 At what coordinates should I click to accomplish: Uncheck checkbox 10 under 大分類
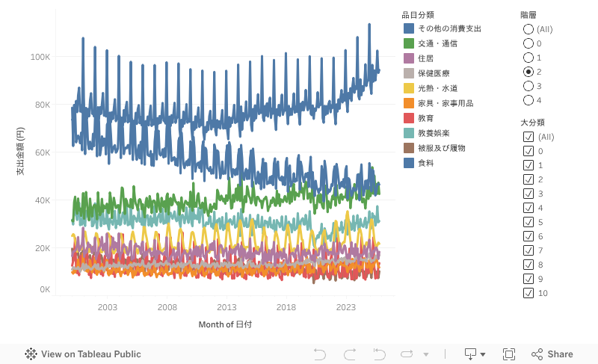[x=528, y=293]
